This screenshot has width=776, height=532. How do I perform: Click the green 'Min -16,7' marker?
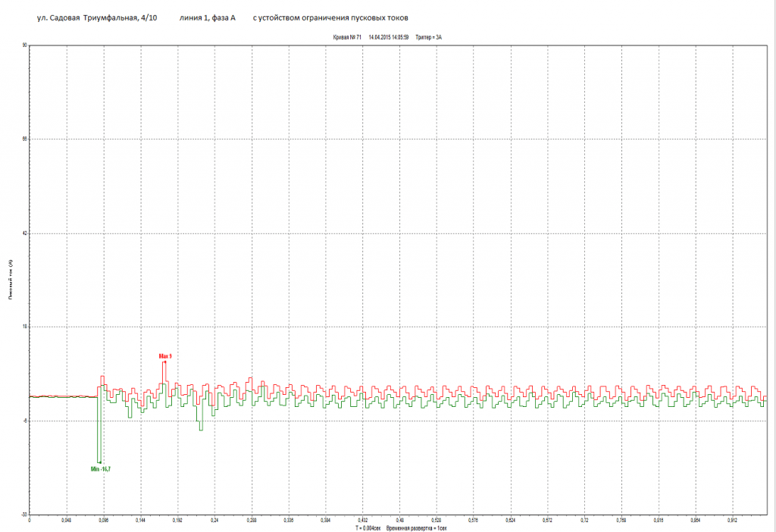(101, 469)
